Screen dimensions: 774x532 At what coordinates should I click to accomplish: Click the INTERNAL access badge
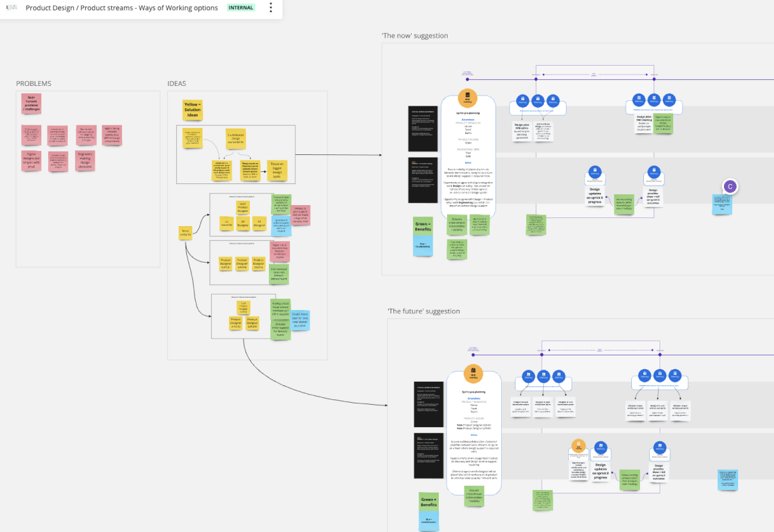pyautogui.click(x=240, y=7)
